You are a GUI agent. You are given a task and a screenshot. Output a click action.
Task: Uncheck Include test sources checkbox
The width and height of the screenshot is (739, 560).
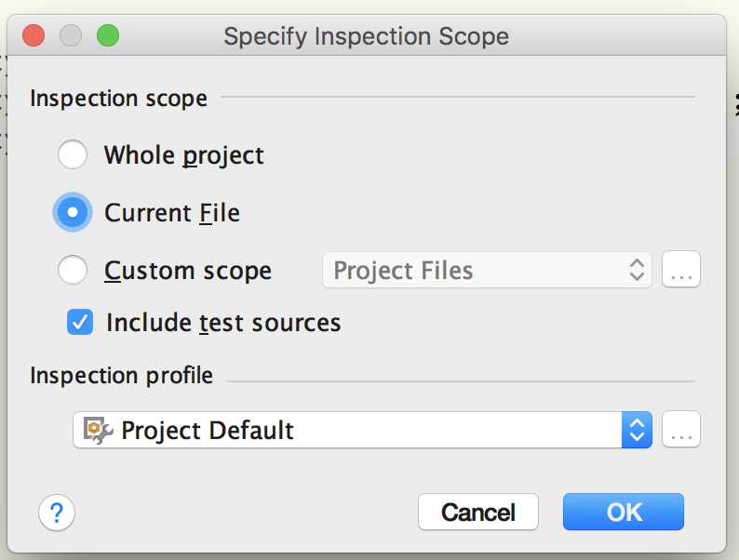point(80,322)
